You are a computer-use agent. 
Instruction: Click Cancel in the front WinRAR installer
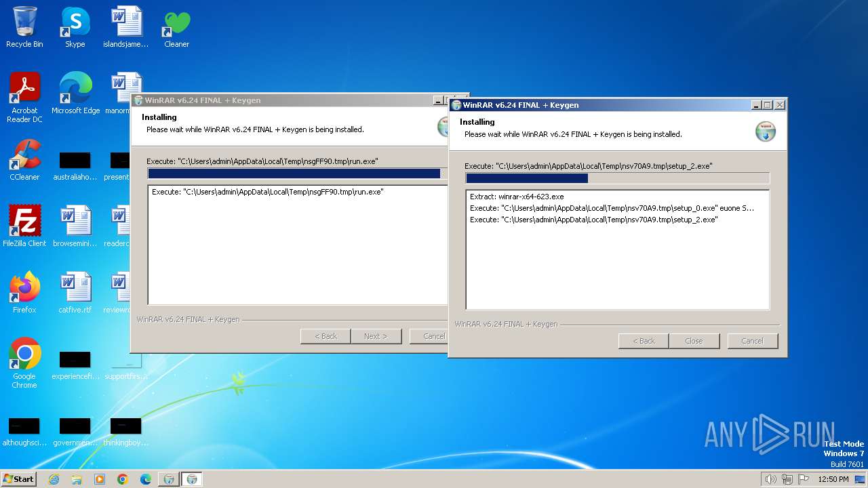pyautogui.click(x=752, y=341)
